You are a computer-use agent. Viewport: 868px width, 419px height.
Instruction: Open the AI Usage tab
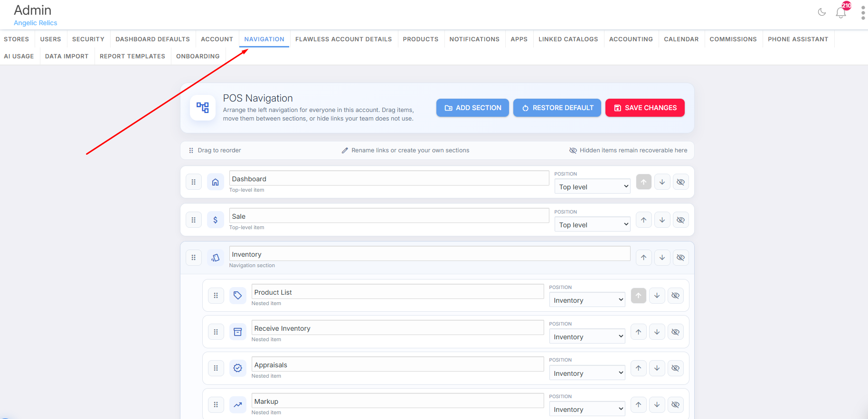point(19,56)
